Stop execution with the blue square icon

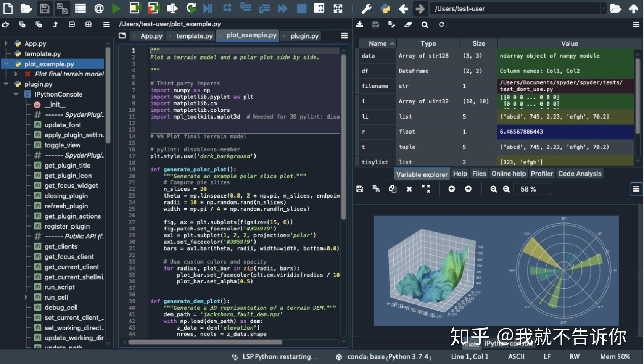(301, 8)
